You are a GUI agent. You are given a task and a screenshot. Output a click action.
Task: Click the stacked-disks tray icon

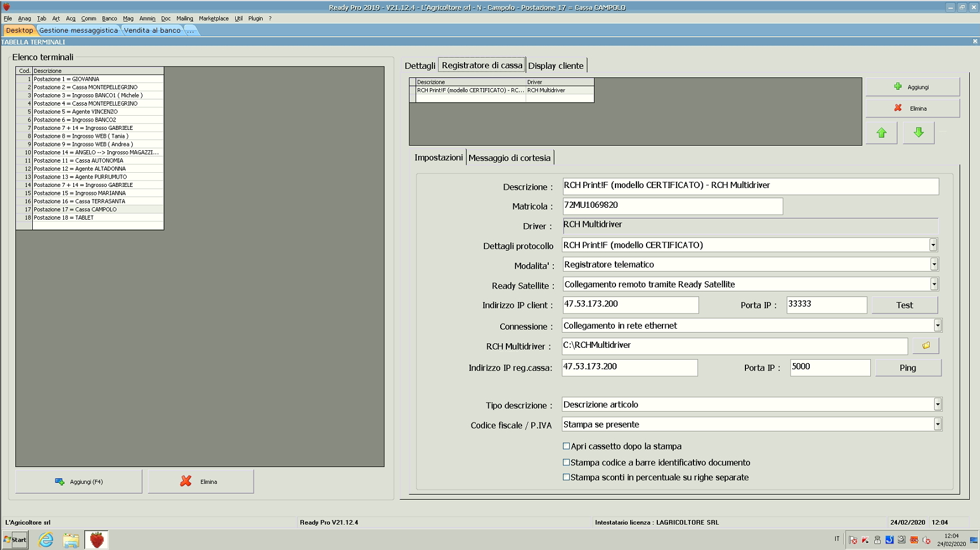(902, 540)
